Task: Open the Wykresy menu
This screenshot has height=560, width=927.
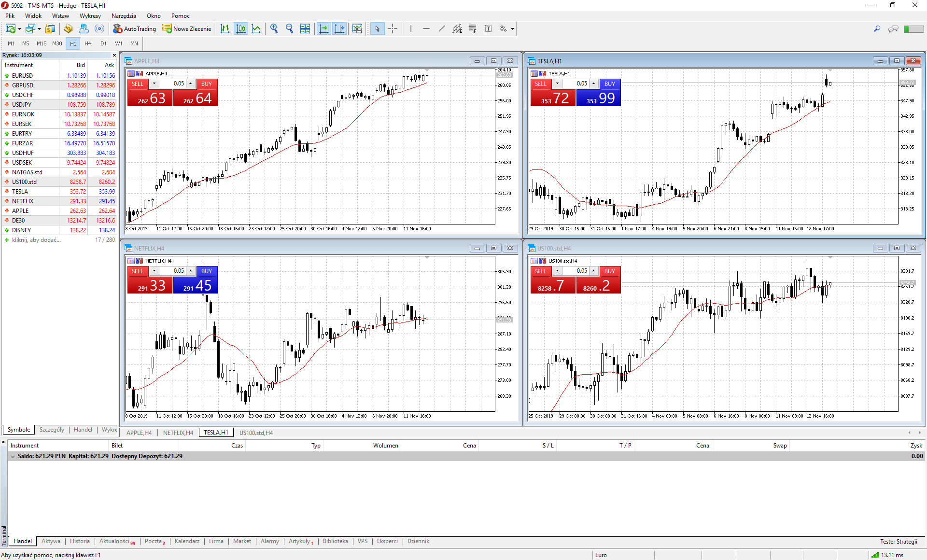Action: click(x=90, y=16)
